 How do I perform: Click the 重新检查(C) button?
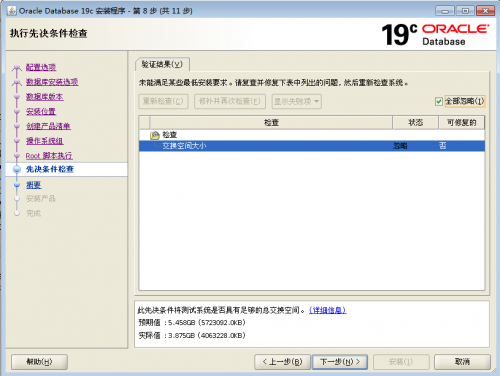(163, 101)
